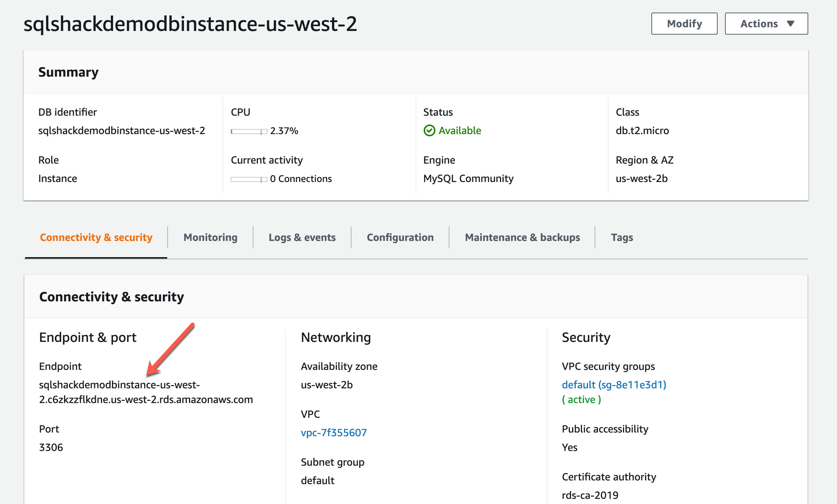
Task: Go to Maintenance & backups tab
Action: pos(522,237)
